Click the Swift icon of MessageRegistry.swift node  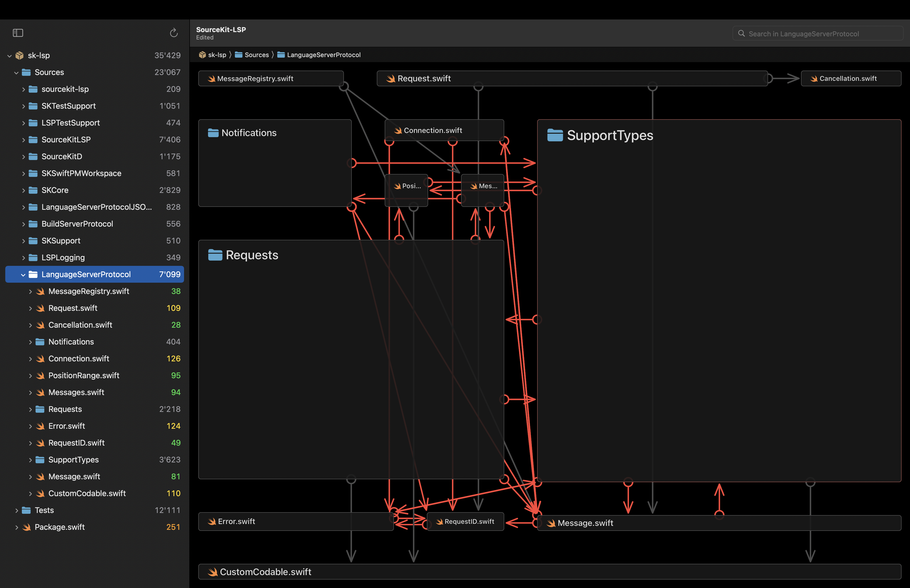click(211, 79)
